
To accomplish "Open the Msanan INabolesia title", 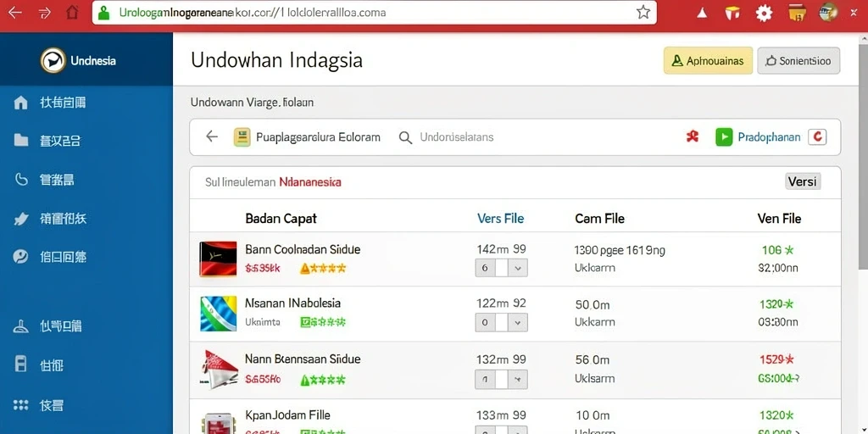I will pyautogui.click(x=292, y=303).
